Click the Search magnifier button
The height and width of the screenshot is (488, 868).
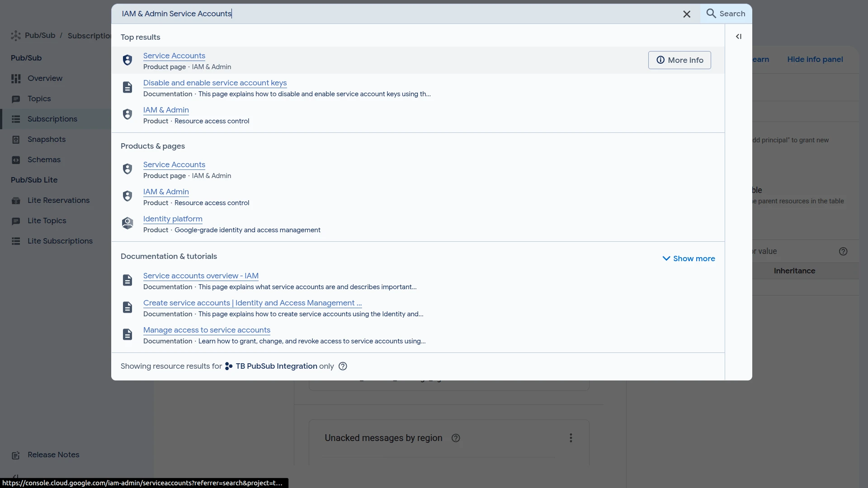pos(726,14)
